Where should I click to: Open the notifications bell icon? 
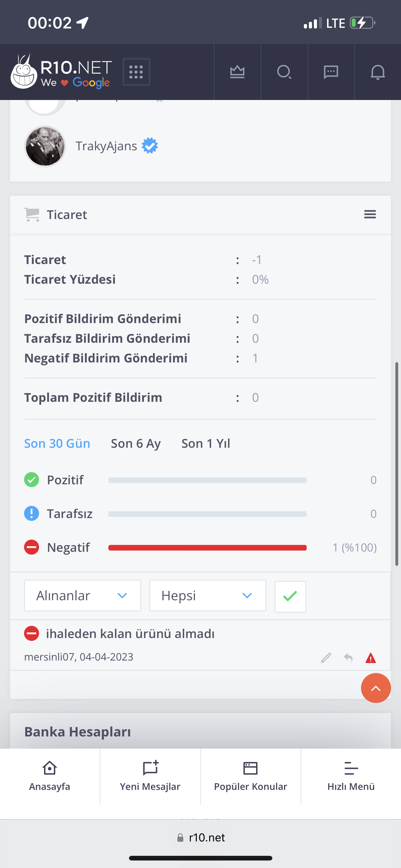tap(378, 72)
